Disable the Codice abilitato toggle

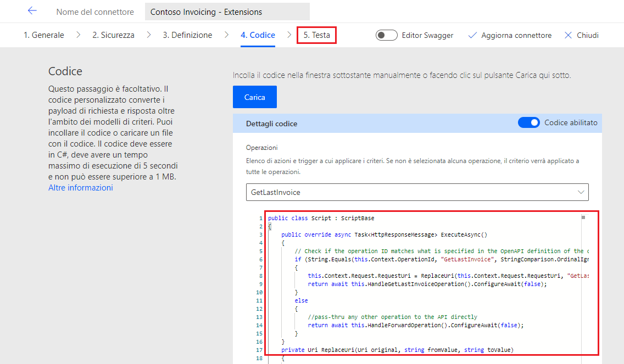click(x=528, y=123)
